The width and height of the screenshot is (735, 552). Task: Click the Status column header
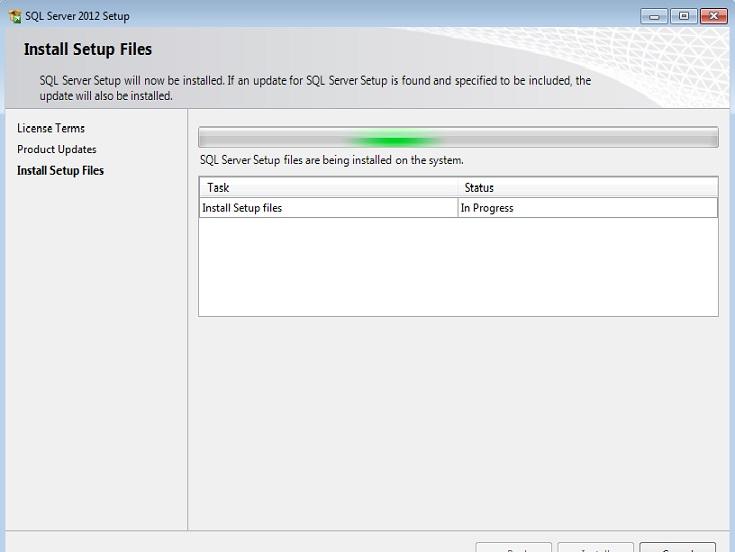(x=587, y=187)
